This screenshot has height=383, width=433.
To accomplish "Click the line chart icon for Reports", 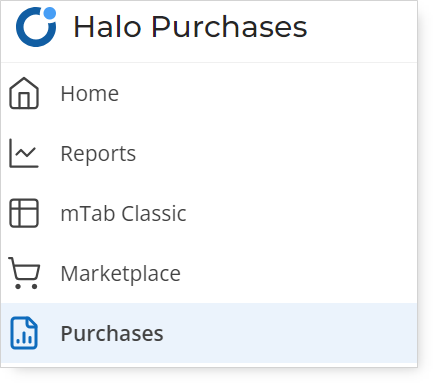I will (x=24, y=153).
